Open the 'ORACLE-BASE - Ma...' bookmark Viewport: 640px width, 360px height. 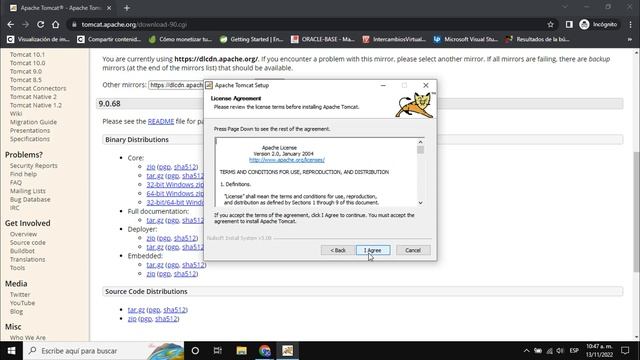[322, 39]
